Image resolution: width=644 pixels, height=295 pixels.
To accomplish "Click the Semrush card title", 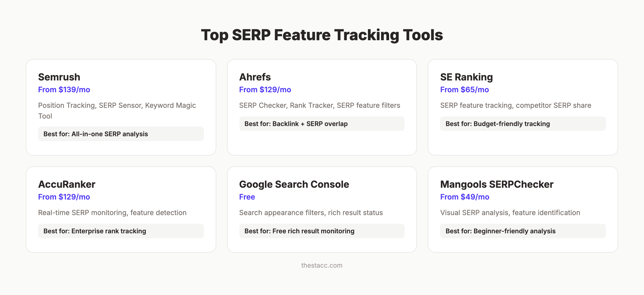I will point(59,77).
